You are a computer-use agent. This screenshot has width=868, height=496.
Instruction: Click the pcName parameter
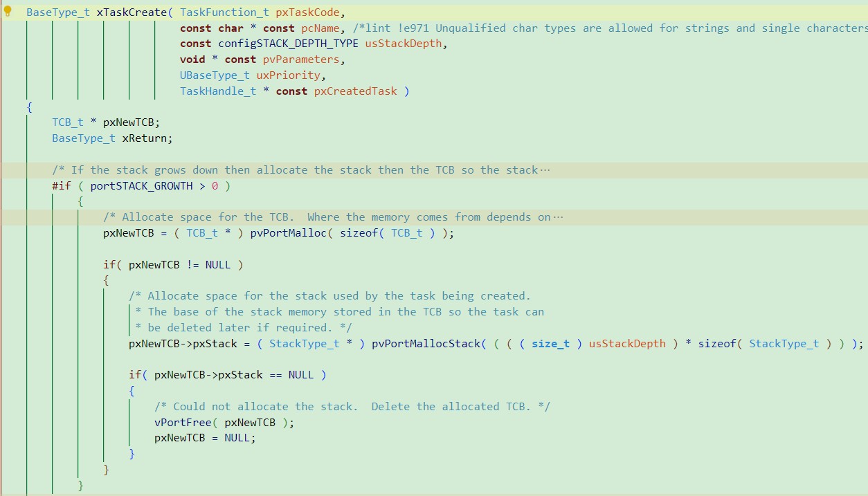point(320,28)
